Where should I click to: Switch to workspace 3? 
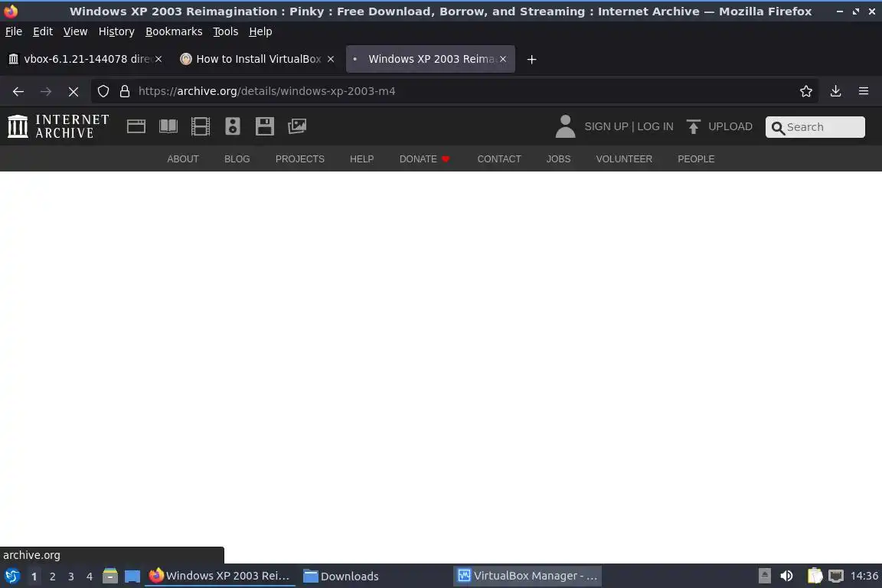[x=71, y=577]
